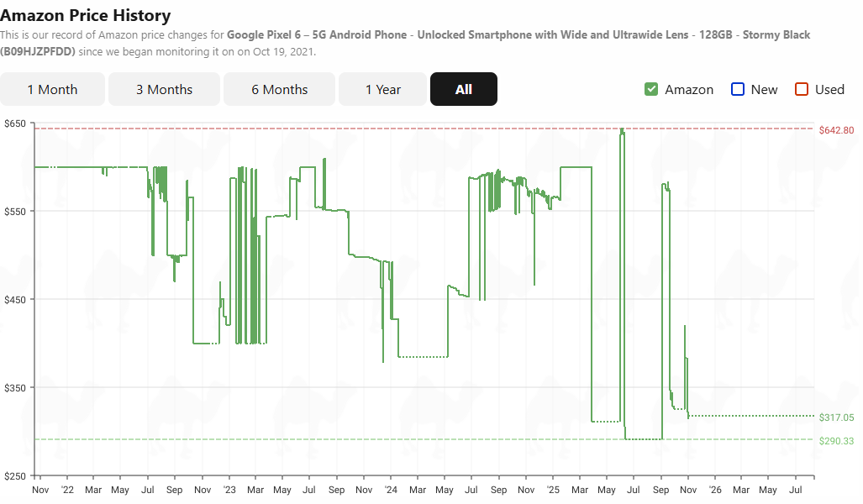The width and height of the screenshot is (863, 504).
Task: Click the $250 y-axis label
Action: point(15,476)
